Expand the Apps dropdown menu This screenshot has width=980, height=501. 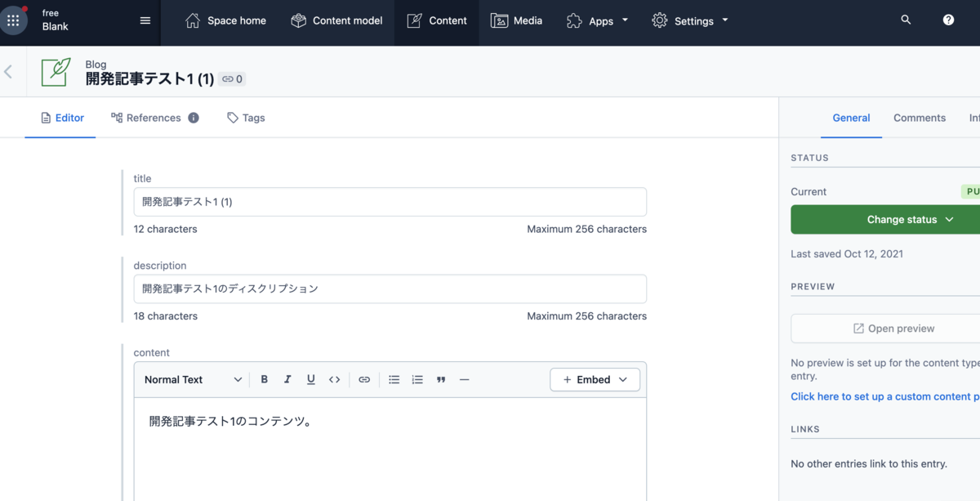pyautogui.click(x=598, y=20)
